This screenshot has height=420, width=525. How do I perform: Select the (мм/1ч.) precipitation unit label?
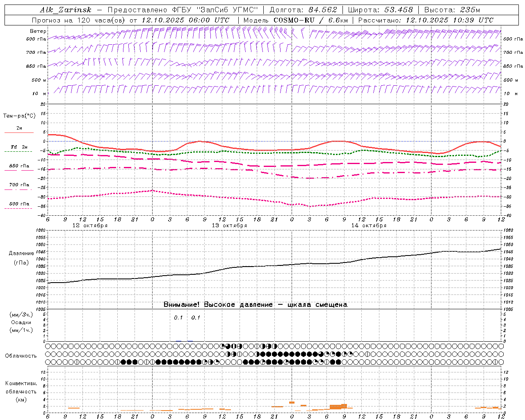(21, 331)
